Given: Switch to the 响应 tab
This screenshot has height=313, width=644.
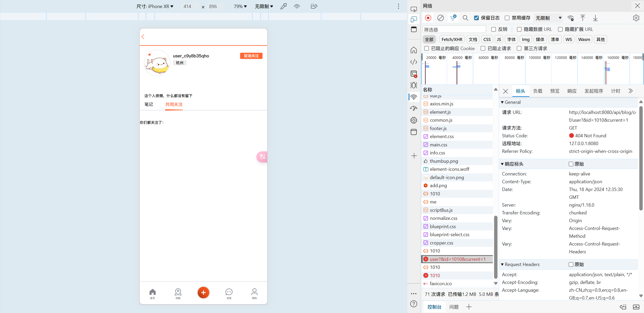Looking at the screenshot, I should pyautogui.click(x=572, y=91).
